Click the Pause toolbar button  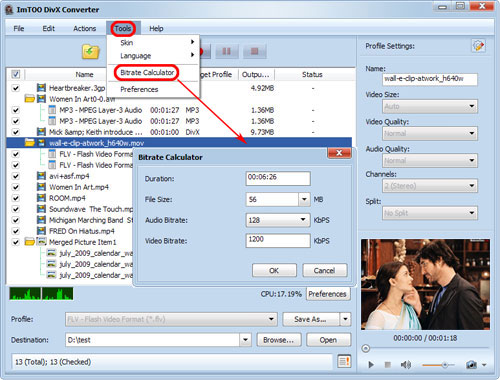click(x=227, y=51)
